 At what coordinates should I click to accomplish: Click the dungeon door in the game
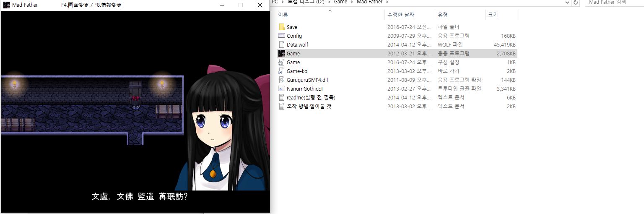click(135, 89)
